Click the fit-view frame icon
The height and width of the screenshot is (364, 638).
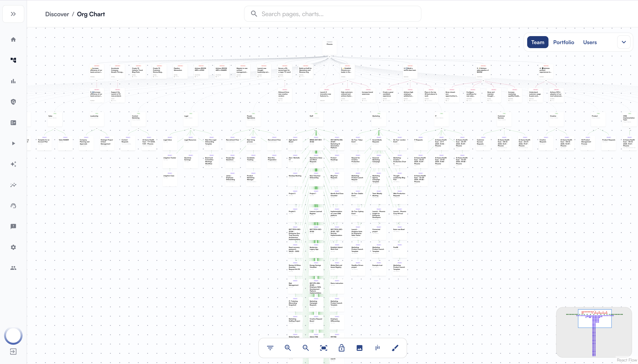pyautogui.click(x=323, y=348)
